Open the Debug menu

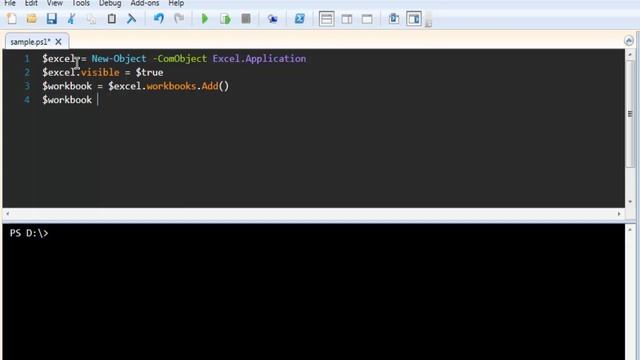pyautogui.click(x=110, y=3)
